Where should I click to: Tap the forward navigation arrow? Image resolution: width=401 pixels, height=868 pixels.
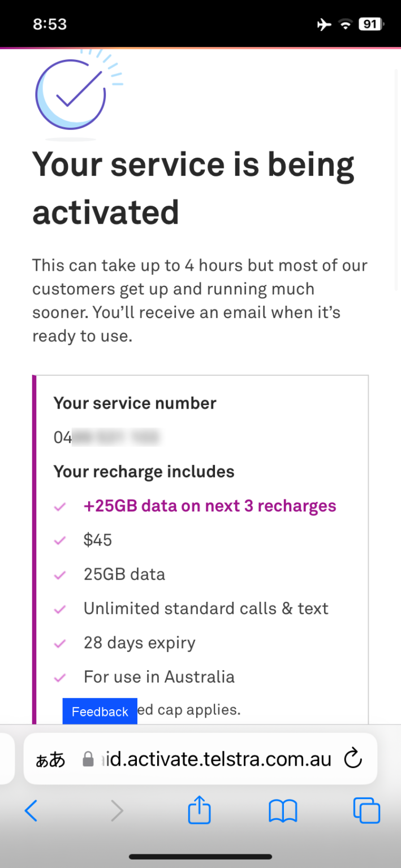[117, 810]
